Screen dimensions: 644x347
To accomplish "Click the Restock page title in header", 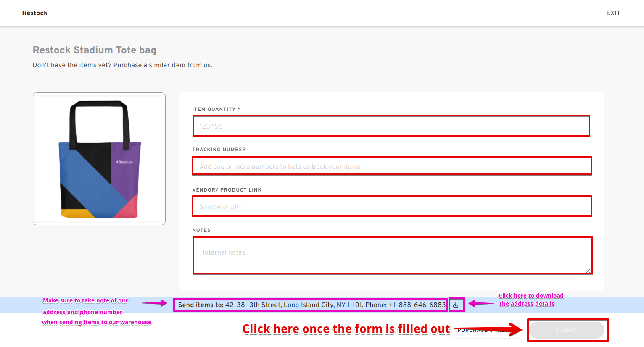I will 35,13.
